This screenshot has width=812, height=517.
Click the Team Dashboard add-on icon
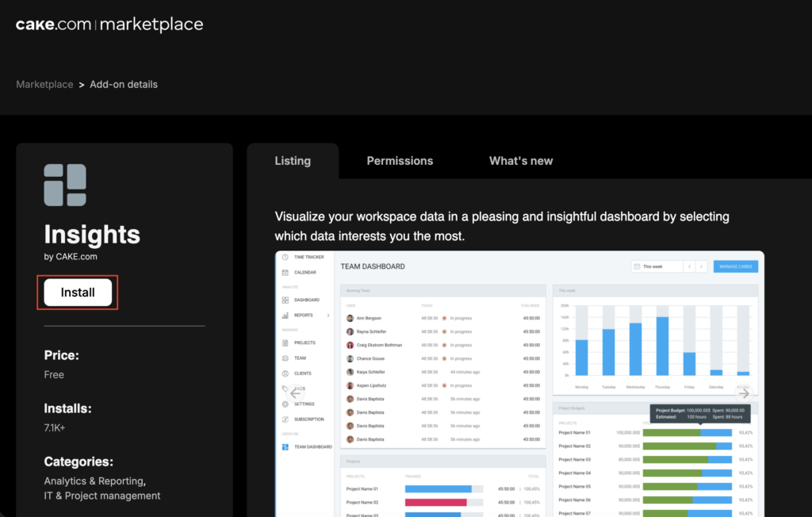click(x=285, y=447)
